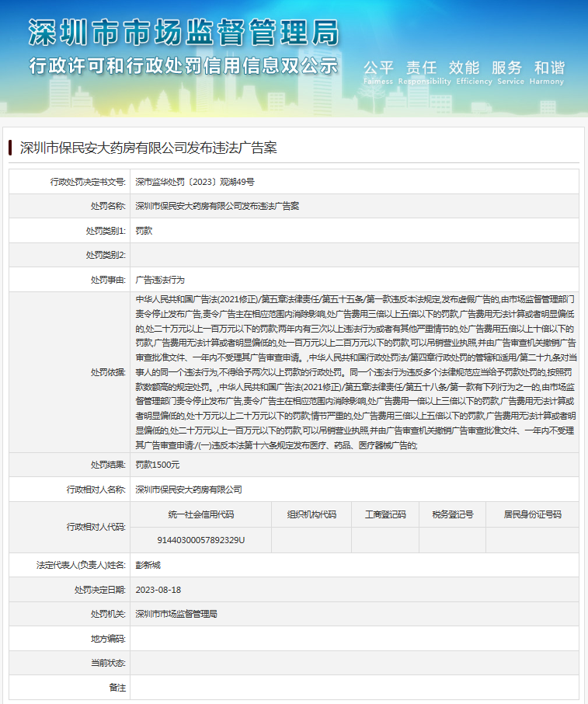The width and height of the screenshot is (588, 704).
Task: Click the 效能 Efficiency banner text
Action: [x=474, y=73]
